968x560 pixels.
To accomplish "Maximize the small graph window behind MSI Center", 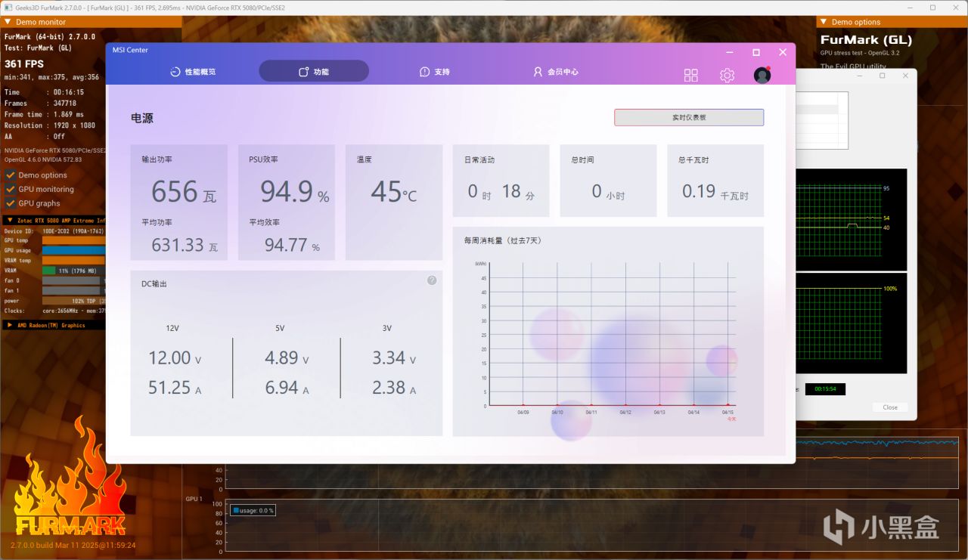I will pyautogui.click(x=883, y=76).
